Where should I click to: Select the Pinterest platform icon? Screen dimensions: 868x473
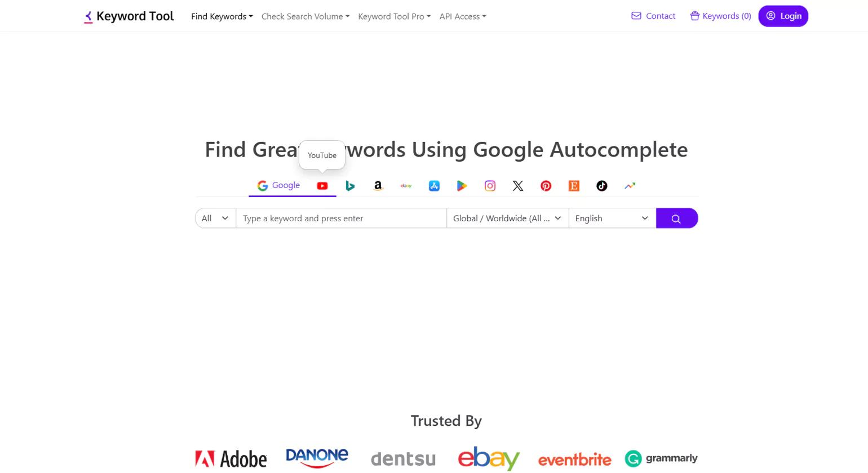(546, 186)
